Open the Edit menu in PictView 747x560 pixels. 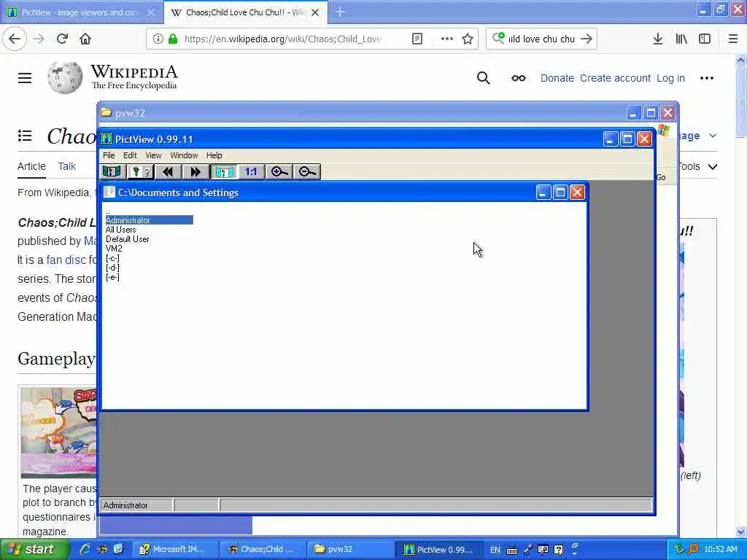130,155
